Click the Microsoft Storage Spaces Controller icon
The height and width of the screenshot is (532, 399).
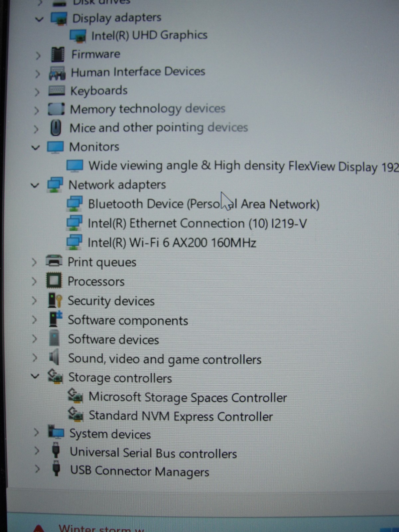point(75,396)
